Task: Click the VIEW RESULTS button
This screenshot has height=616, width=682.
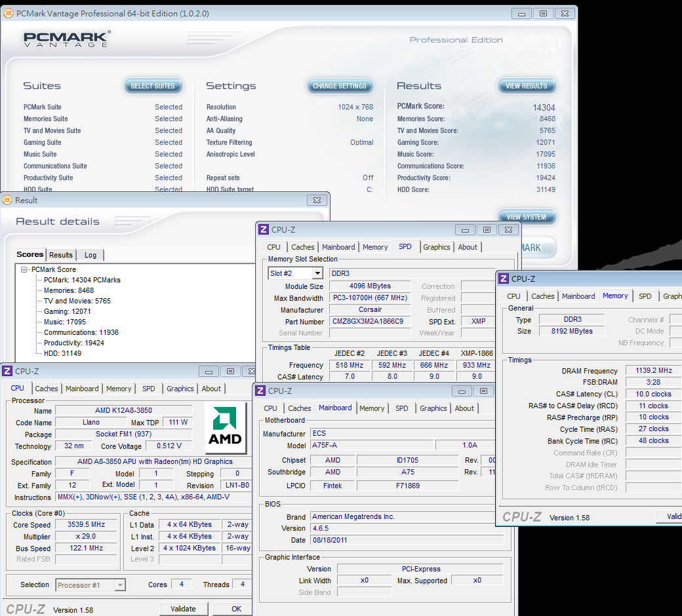Action: [x=527, y=86]
